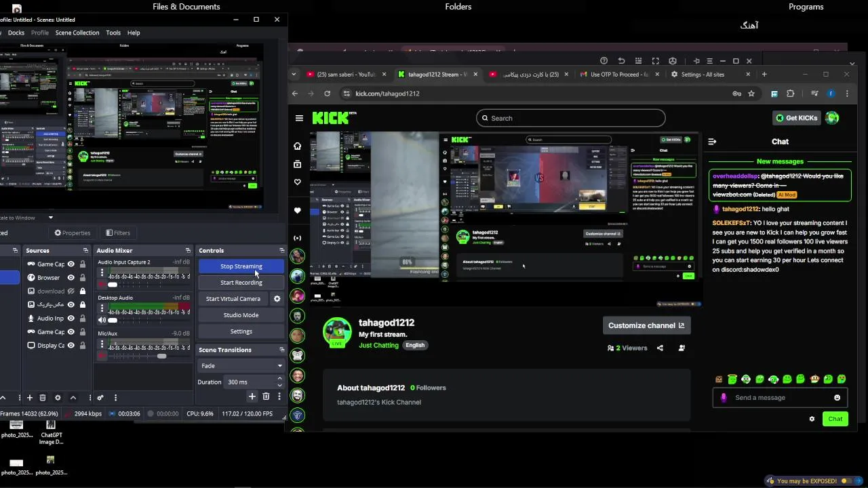Click Start Recording button
The height and width of the screenshot is (488, 868).
tap(241, 283)
